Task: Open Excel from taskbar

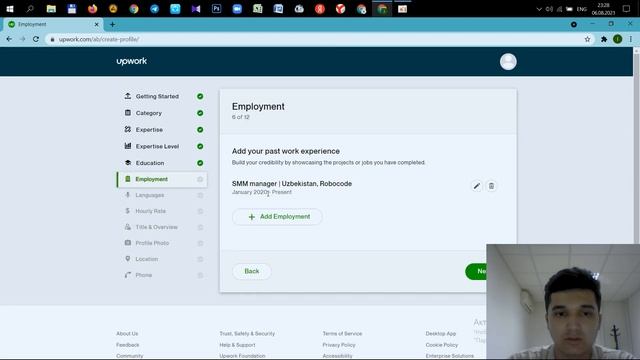Action: point(258,9)
